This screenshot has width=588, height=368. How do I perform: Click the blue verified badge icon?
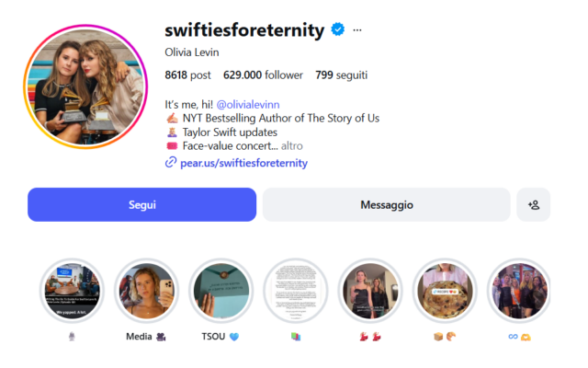[x=338, y=30]
